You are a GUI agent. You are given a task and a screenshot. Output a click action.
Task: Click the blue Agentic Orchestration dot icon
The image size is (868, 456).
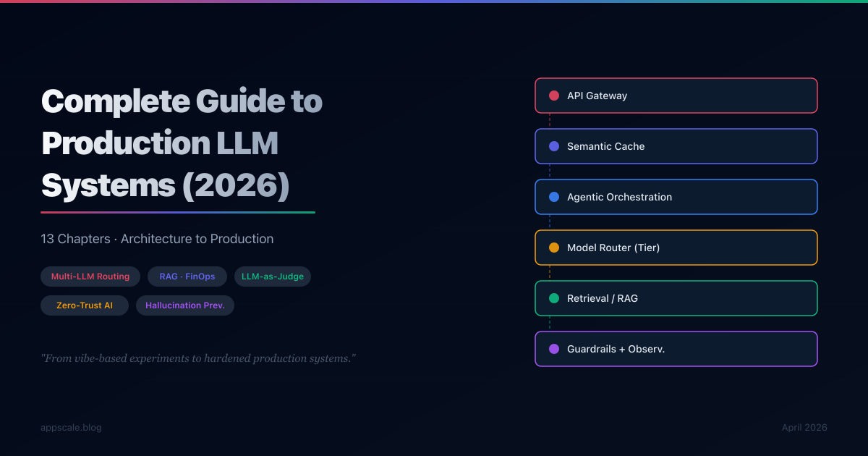point(553,196)
